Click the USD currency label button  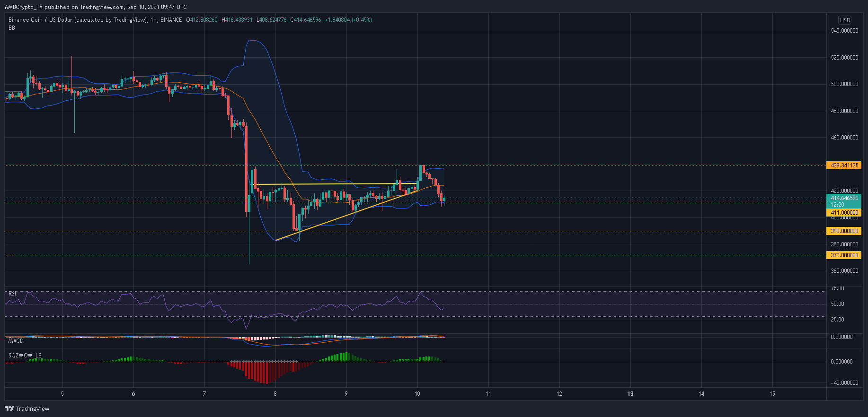tap(845, 20)
